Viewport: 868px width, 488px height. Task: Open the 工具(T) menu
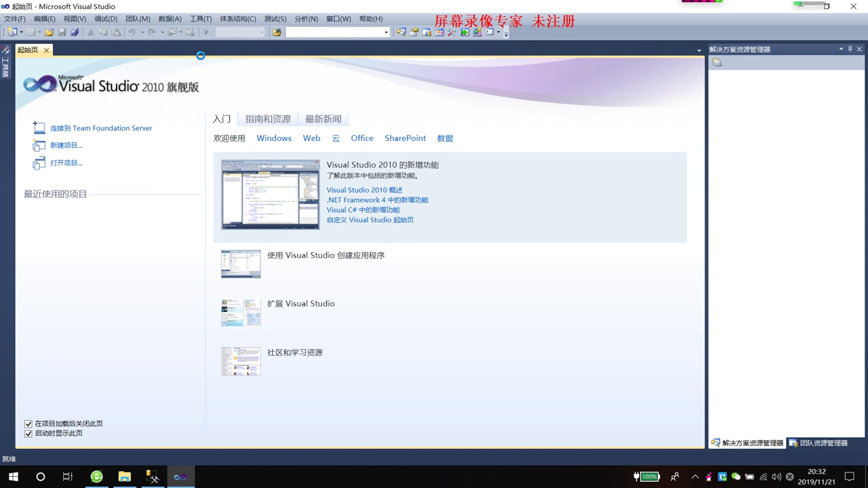pyautogui.click(x=201, y=19)
